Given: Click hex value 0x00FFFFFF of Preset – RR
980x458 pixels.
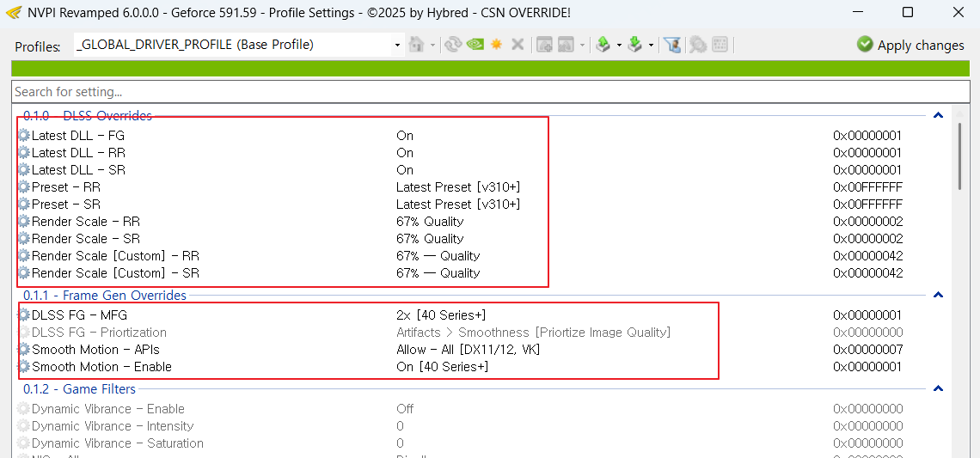Looking at the screenshot, I should [867, 186].
